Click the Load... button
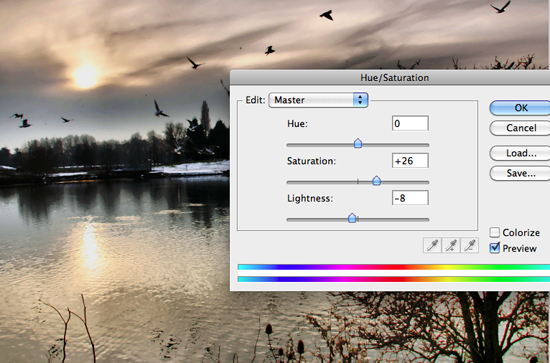550x363 pixels. tap(520, 153)
